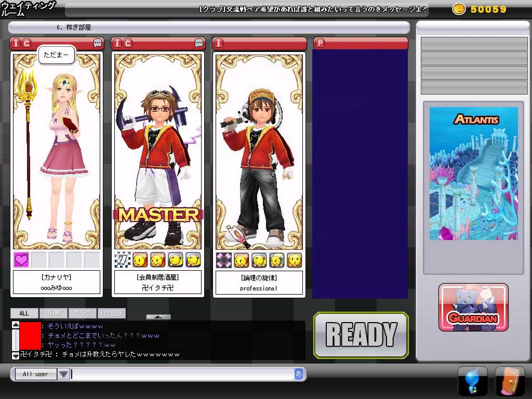Viewport: 532px width, 399px height.
Task: Expand the chat panel with up arrow
Action: pos(158,316)
